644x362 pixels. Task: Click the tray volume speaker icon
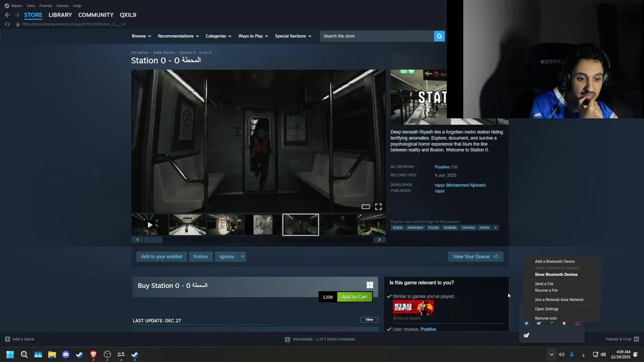(603, 354)
